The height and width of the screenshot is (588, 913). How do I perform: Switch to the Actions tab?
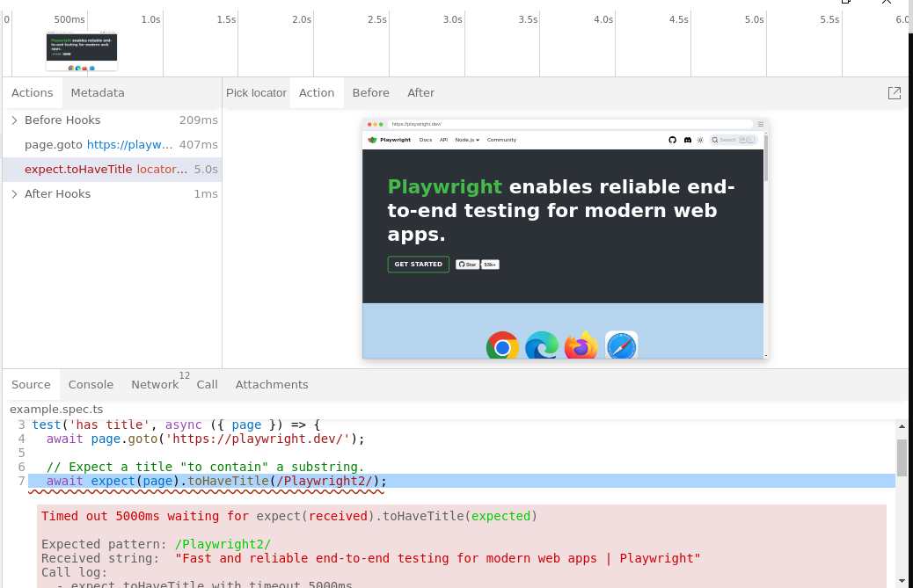pos(32,93)
